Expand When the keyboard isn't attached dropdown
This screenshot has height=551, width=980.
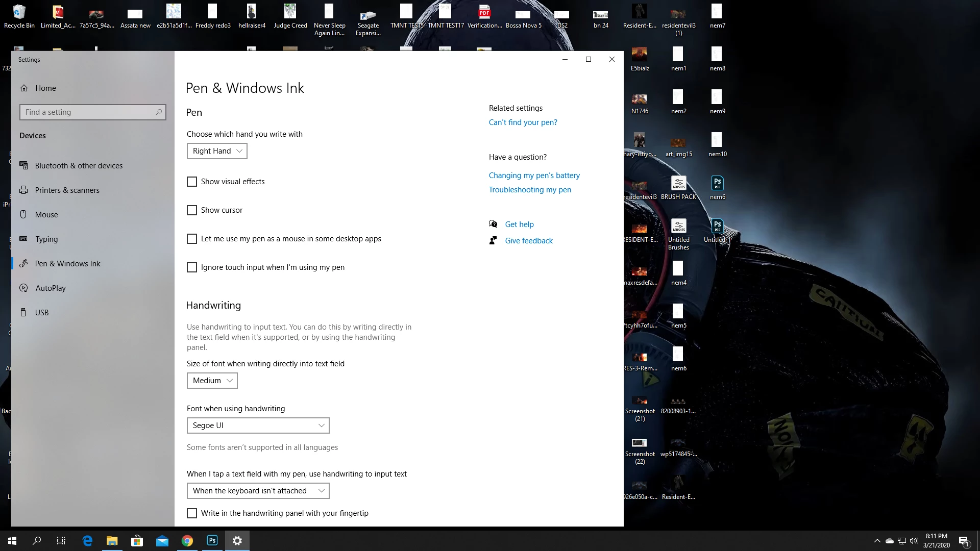point(258,491)
